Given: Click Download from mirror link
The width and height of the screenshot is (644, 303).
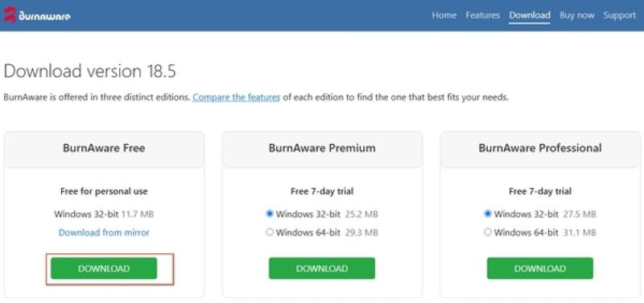Looking at the screenshot, I should pos(104,232).
